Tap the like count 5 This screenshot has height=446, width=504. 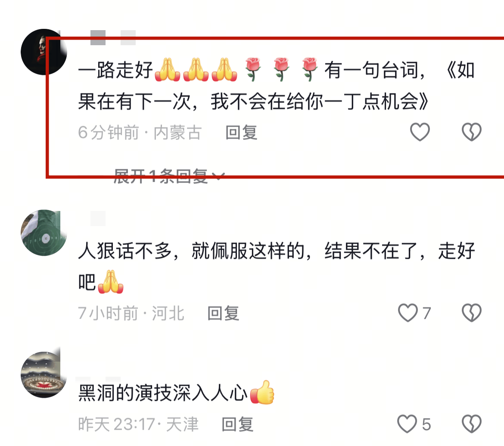click(x=426, y=424)
